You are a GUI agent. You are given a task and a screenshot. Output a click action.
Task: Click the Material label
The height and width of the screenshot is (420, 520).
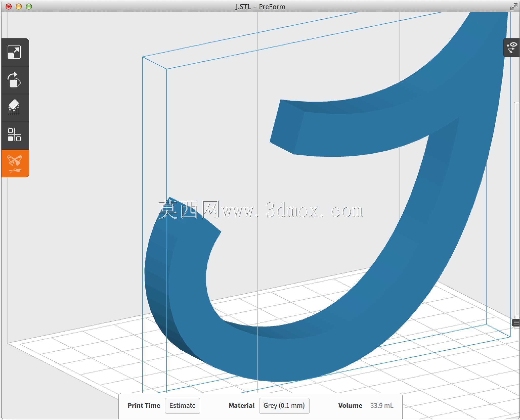pos(242,406)
